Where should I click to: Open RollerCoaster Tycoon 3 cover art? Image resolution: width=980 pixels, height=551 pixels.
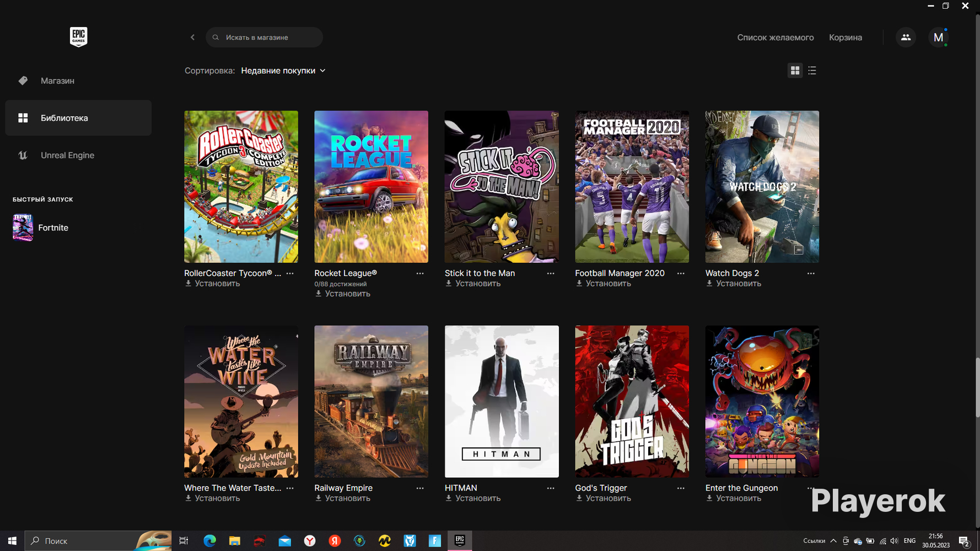pyautogui.click(x=241, y=187)
